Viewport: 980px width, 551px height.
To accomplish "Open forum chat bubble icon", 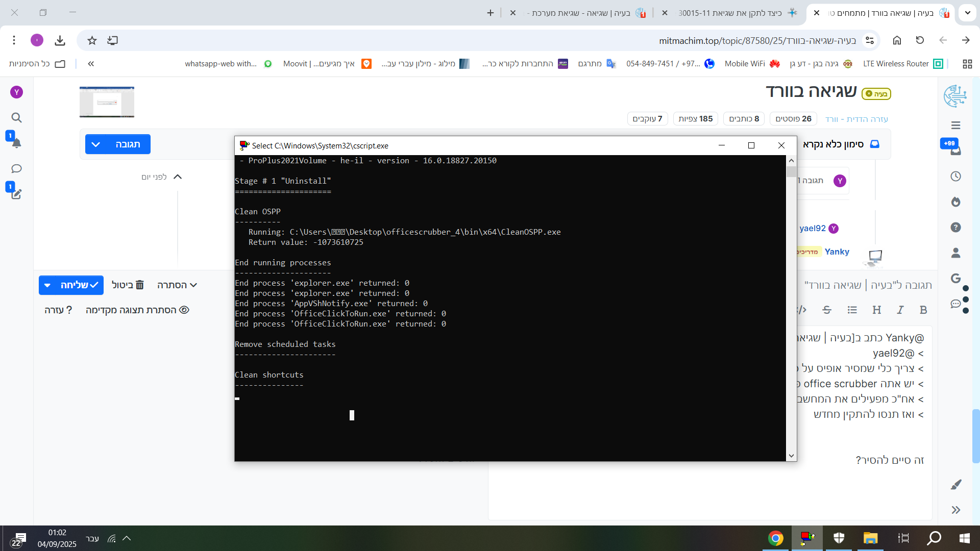I will point(16,169).
